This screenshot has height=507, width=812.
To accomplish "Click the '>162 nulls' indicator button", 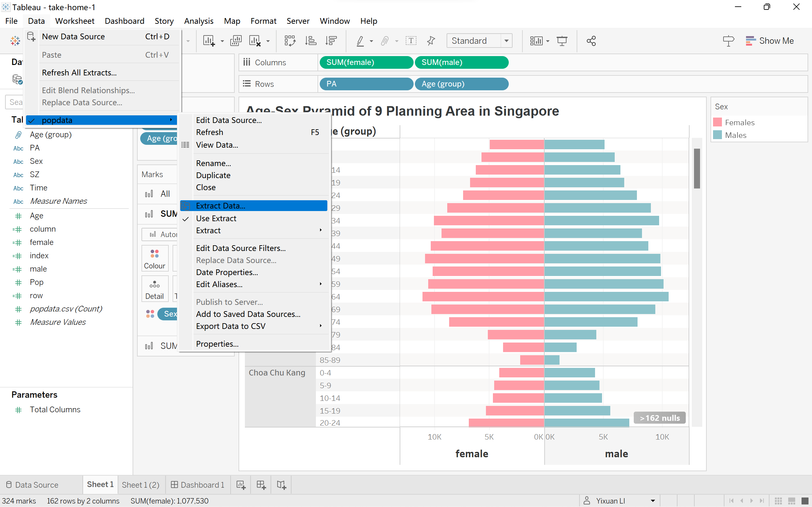I will 659,418.
